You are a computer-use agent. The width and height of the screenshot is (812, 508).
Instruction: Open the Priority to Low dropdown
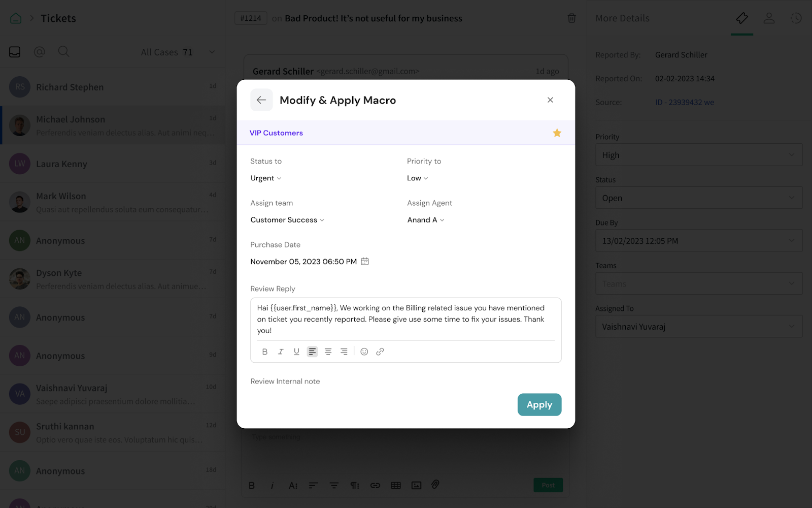417,178
